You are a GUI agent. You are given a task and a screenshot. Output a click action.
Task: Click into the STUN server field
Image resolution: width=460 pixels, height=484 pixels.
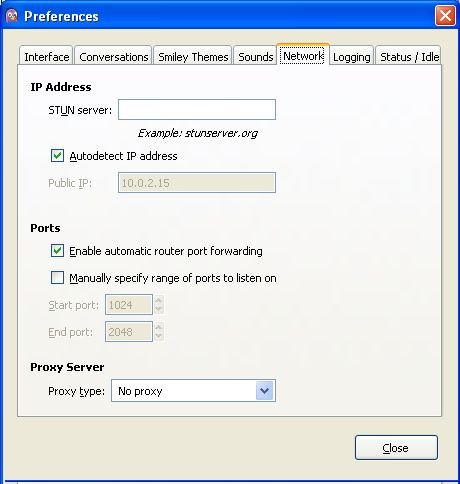[x=197, y=109]
